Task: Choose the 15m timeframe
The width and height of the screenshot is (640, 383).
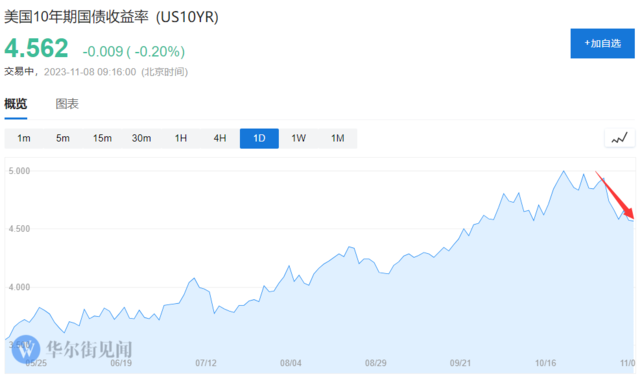Action: [x=102, y=138]
